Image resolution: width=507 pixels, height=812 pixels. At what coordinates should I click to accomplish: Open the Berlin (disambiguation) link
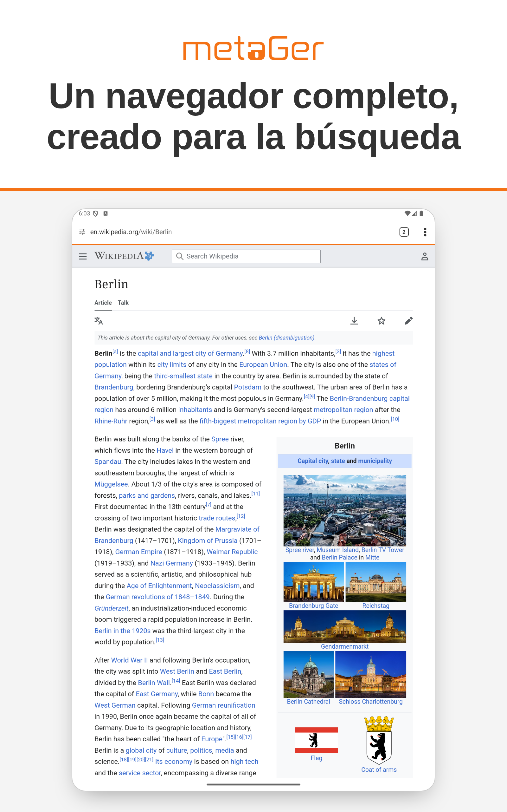(x=286, y=337)
